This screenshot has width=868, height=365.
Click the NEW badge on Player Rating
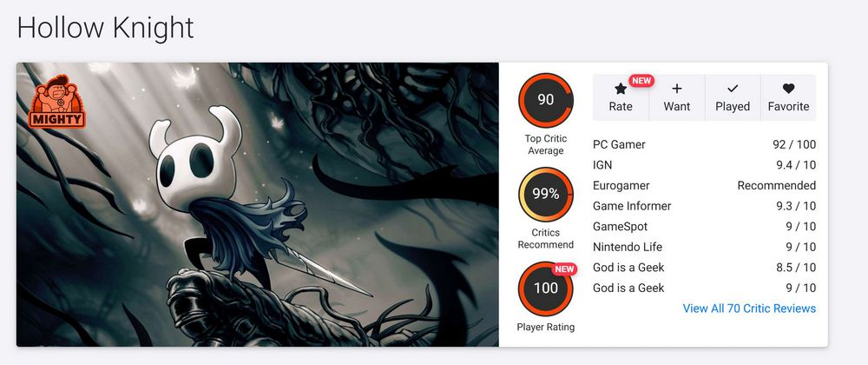click(564, 269)
